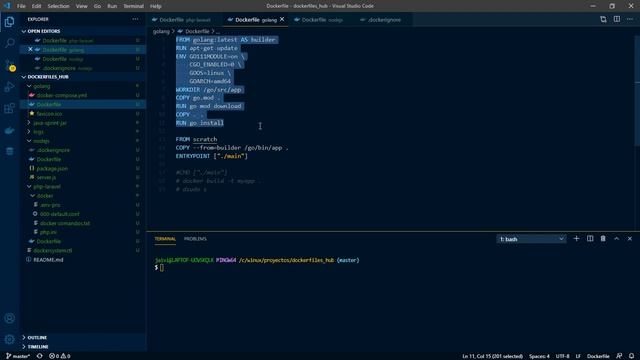The width and height of the screenshot is (640, 360).
Task: Select the bash terminal dropdown
Action: (531, 239)
